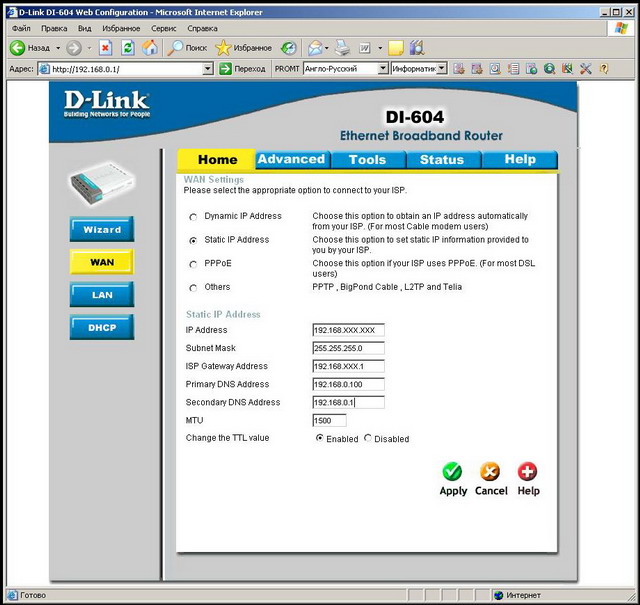Click the Print icon in toolbar
The height and width of the screenshot is (605, 640).
click(x=342, y=48)
